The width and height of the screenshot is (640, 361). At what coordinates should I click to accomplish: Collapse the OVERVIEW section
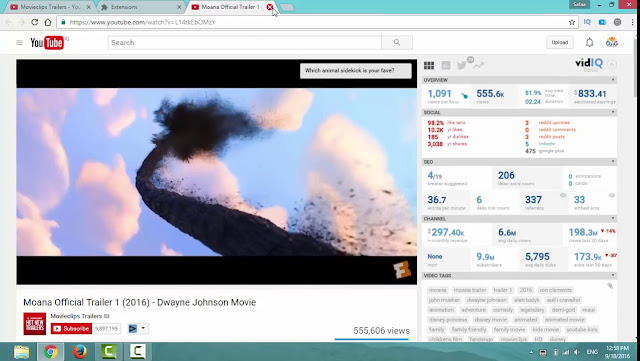point(613,80)
